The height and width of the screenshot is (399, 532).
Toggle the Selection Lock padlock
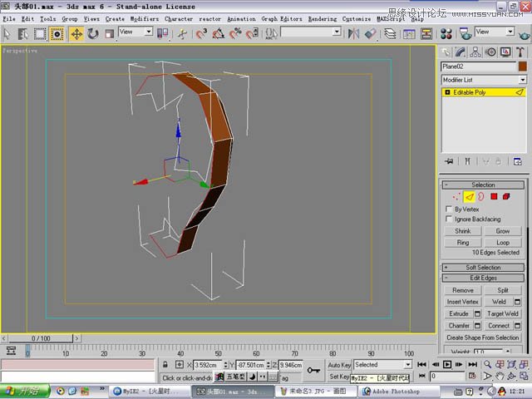(165, 364)
